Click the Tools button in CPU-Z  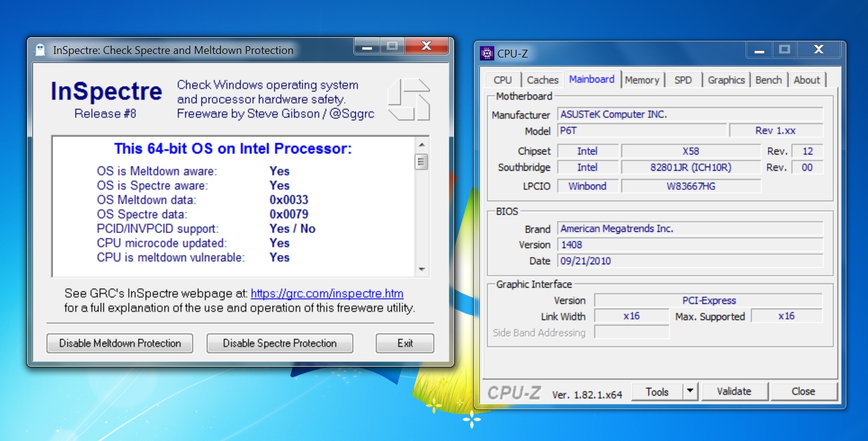pos(657,392)
